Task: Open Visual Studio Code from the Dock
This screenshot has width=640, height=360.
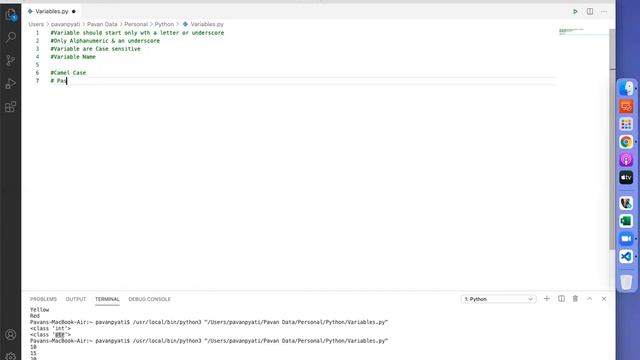Action: coord(626,257)
